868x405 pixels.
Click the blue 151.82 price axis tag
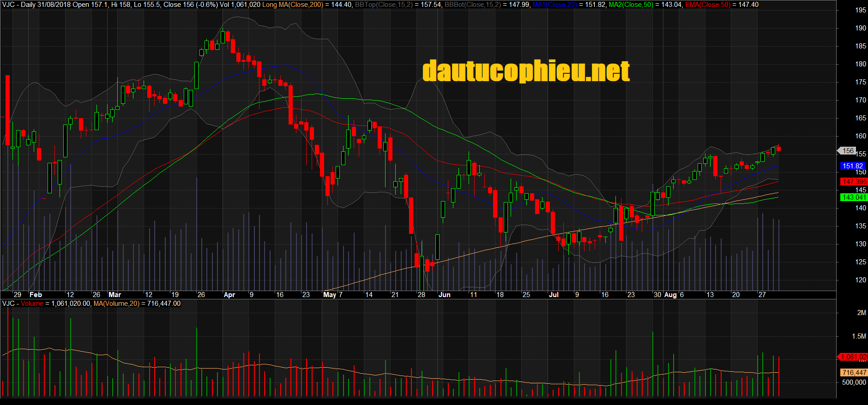pyautogui.click(x=852, y=166)
